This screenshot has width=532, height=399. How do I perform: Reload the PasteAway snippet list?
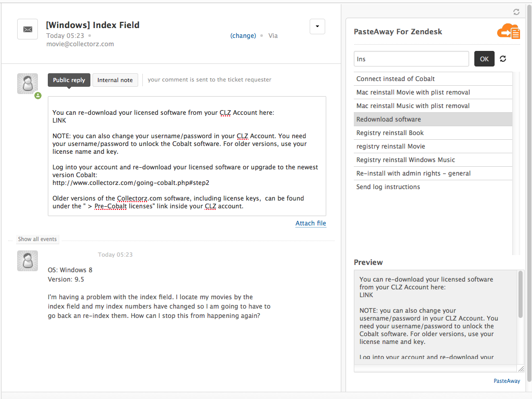503,59
